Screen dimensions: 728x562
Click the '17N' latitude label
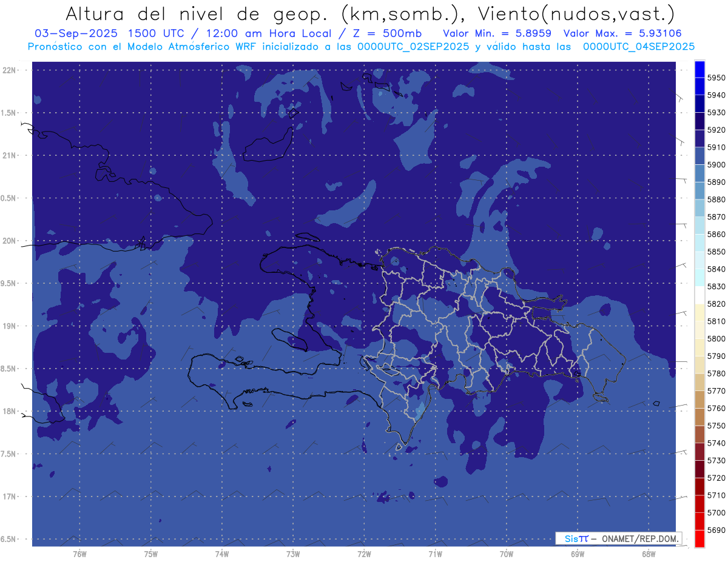(x=10, y=497)
